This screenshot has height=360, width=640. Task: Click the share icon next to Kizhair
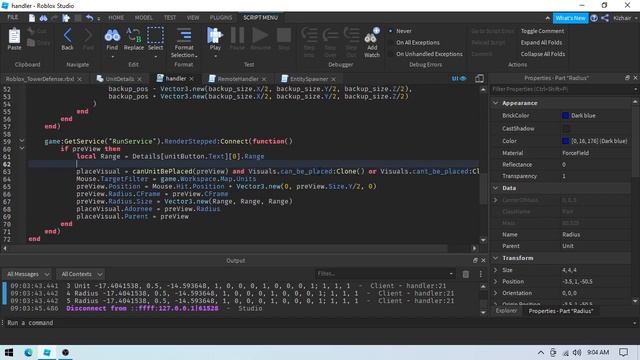pos(605,18)
